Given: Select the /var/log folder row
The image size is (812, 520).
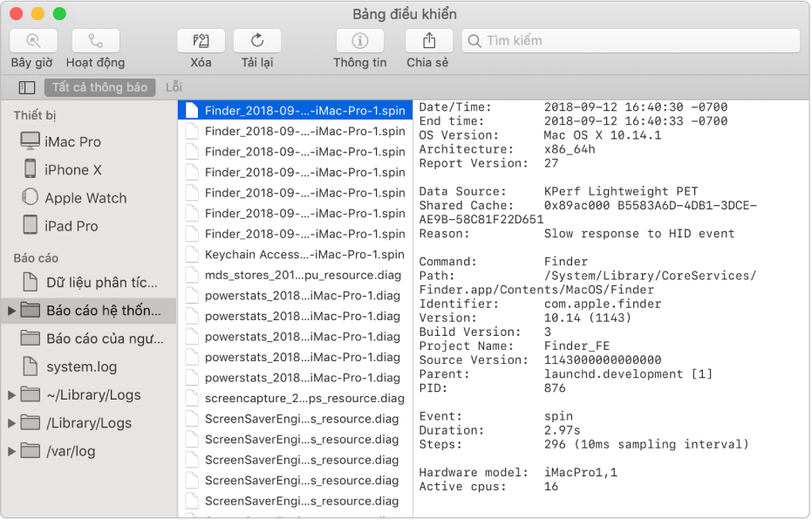Looking at the screenshot, I should (89, 451).
